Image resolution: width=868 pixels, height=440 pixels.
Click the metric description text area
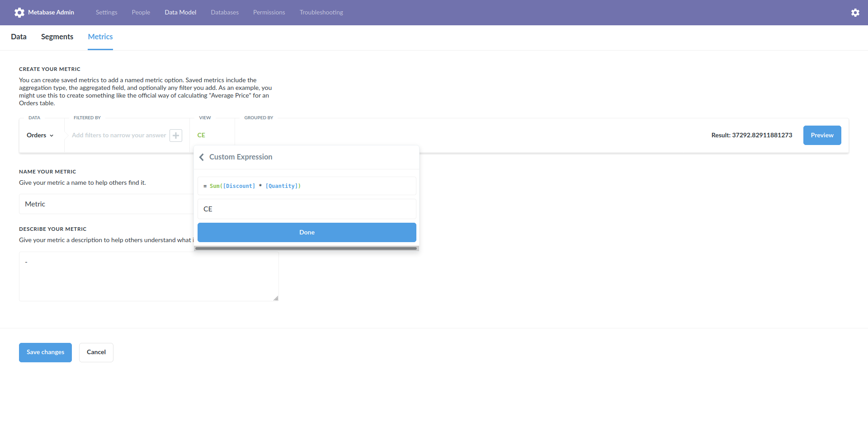149,276
